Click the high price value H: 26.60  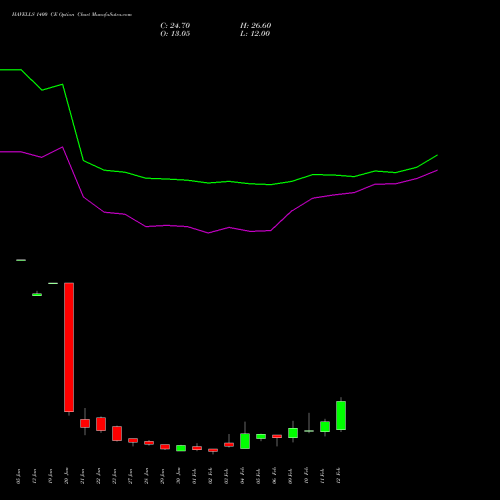(x=255, y=26)
